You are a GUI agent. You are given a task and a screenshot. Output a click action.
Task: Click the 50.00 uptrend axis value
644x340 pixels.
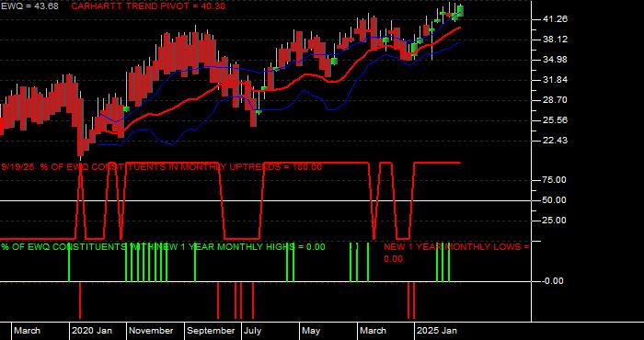(555, 200)
